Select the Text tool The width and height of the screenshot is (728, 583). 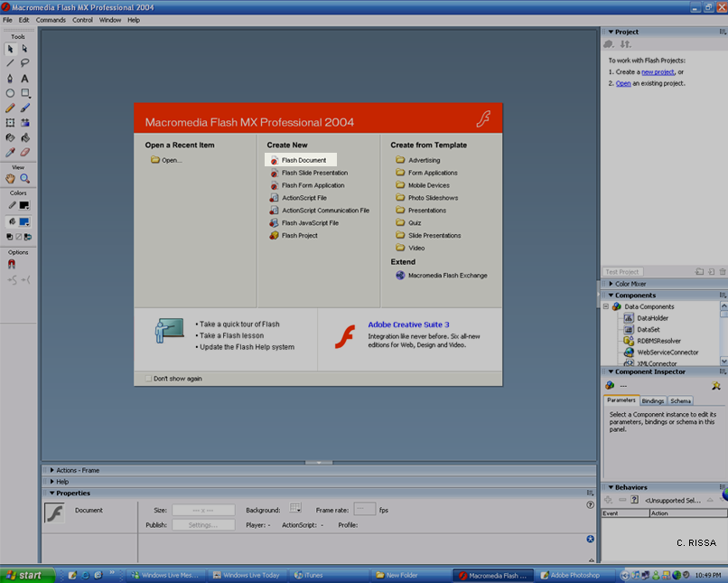point(25,79)
